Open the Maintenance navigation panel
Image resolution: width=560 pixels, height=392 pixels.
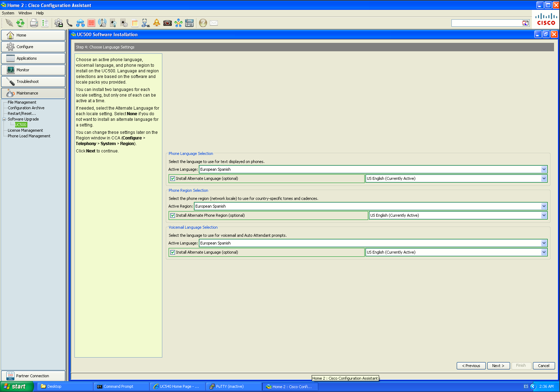[33, 93]
